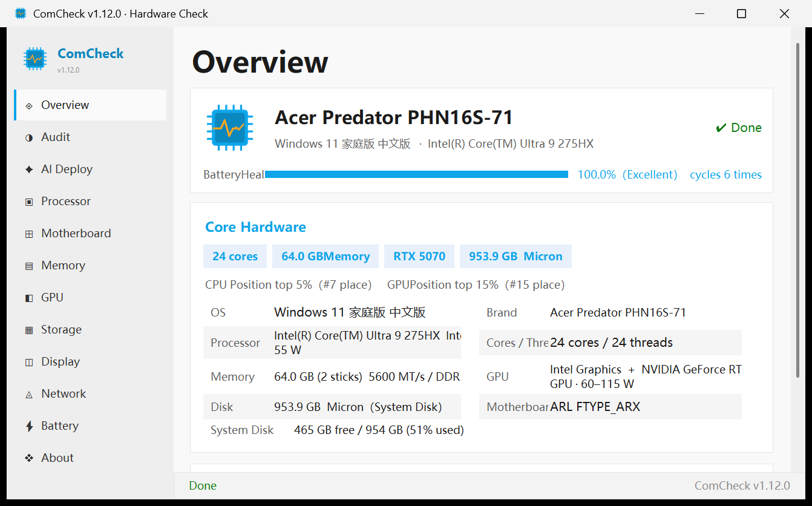The height and width of the screenshot is (506, 812).
Task: Click the Battery lightning bolt icon
Action: pos(29,426)
